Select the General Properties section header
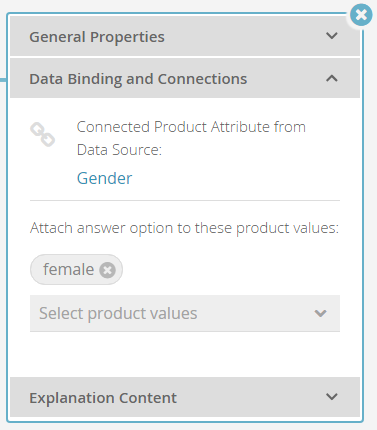 click(185, 36)
